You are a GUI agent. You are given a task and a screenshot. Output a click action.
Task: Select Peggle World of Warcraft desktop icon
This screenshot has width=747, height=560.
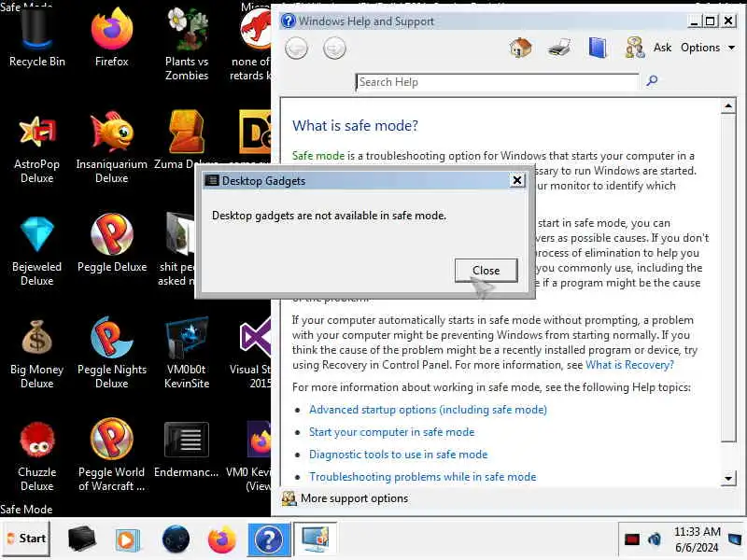(x=111, y=456)
